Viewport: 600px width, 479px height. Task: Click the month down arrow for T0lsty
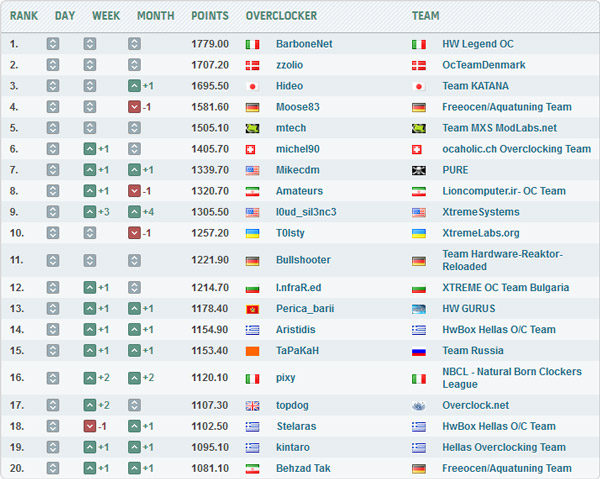tap(134, 233)
